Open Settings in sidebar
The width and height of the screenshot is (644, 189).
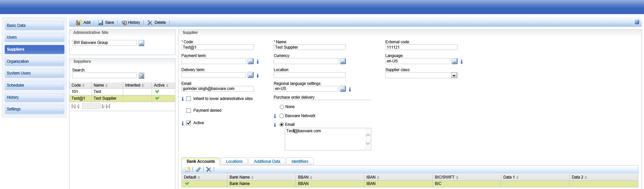point(35,109)
